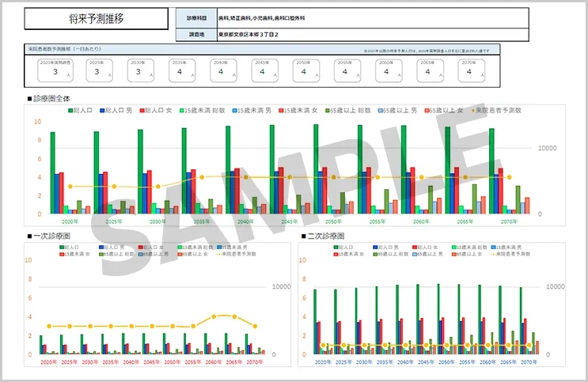This screenshot has width=588, height=382.
Task: Click 総人口 legend entry in 一次診療圏 chart
Action: tap(70, 248)
